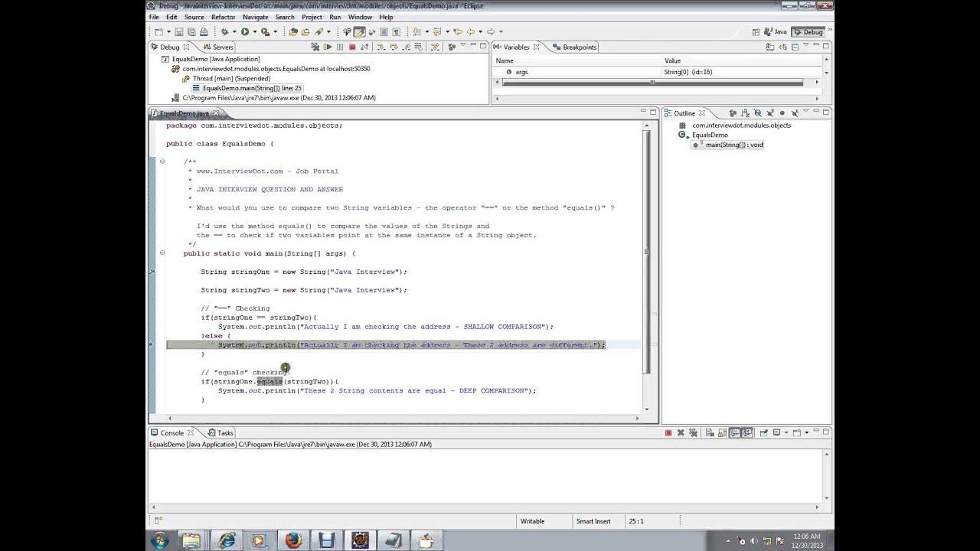Image resolution: width=980 pixels, height=551 pixels.
Task: Click the Step Into icon in the Debug view
Action: pos(381,47)
